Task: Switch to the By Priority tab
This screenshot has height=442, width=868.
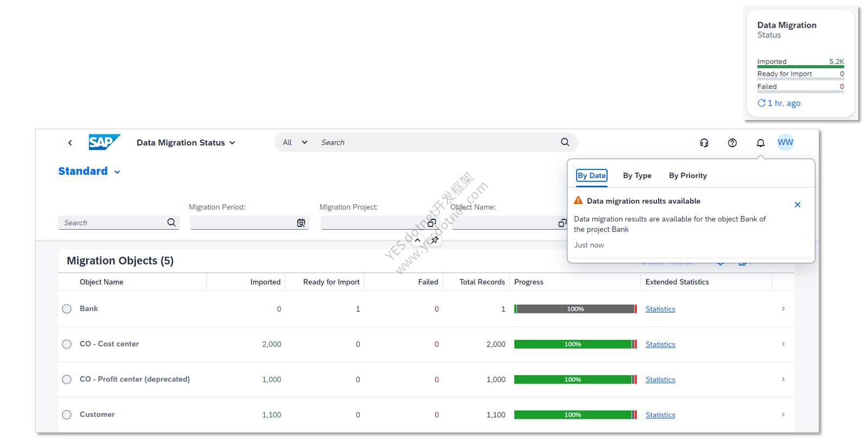Action: 688,175
